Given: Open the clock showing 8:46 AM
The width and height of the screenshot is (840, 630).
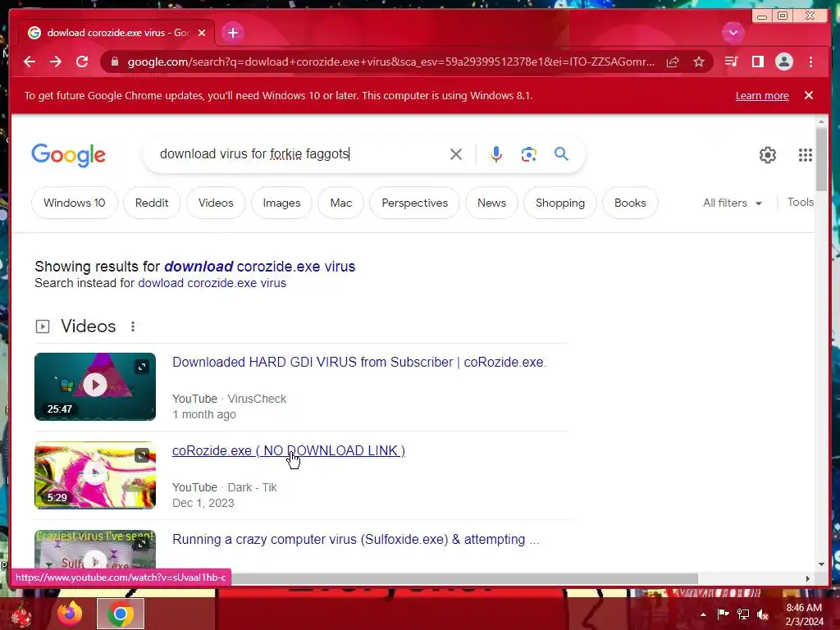Looking at the screenshot, I should tap(804, 614).
